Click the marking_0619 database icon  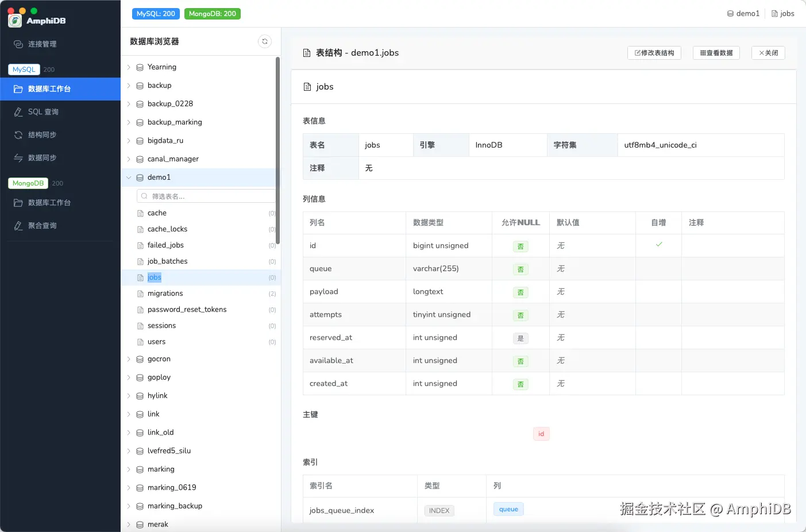click(140, 488)
